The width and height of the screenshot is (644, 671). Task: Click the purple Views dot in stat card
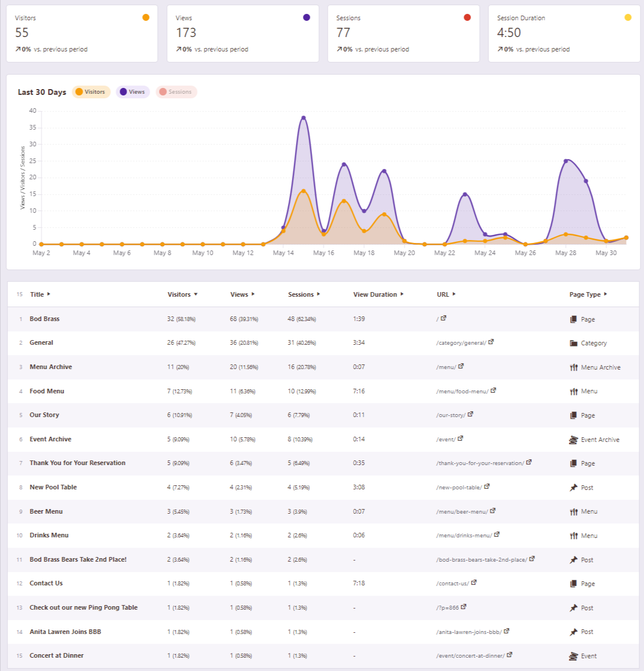306,17
